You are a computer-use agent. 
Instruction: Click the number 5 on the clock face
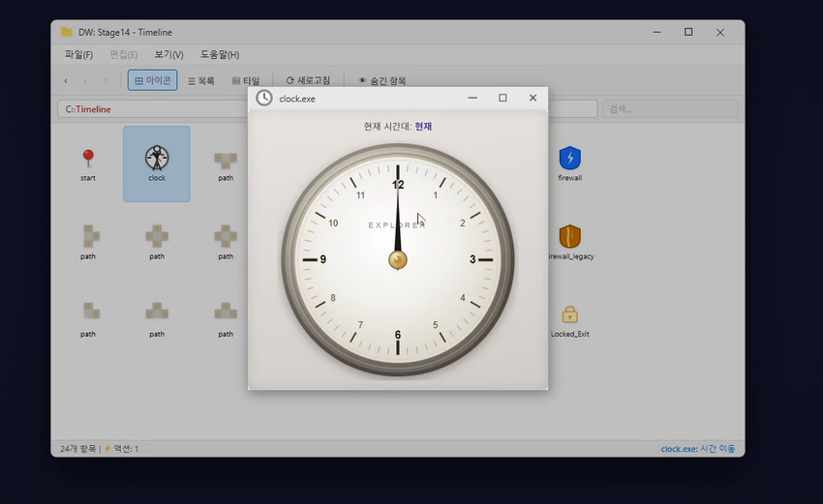[x=435, y=325]
